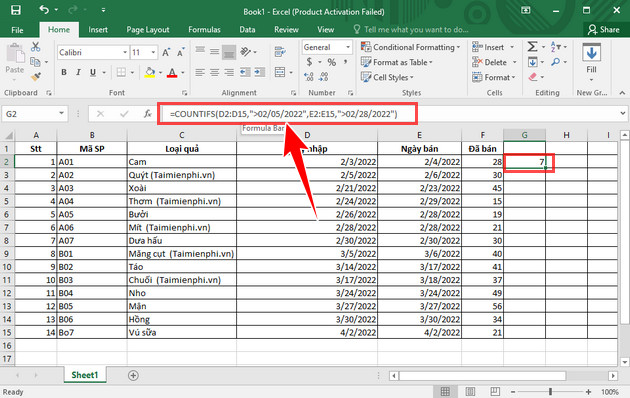Click the Clear eraser icon
The width and height of the screenshot is (630, 398).
[x=533, y=76]
